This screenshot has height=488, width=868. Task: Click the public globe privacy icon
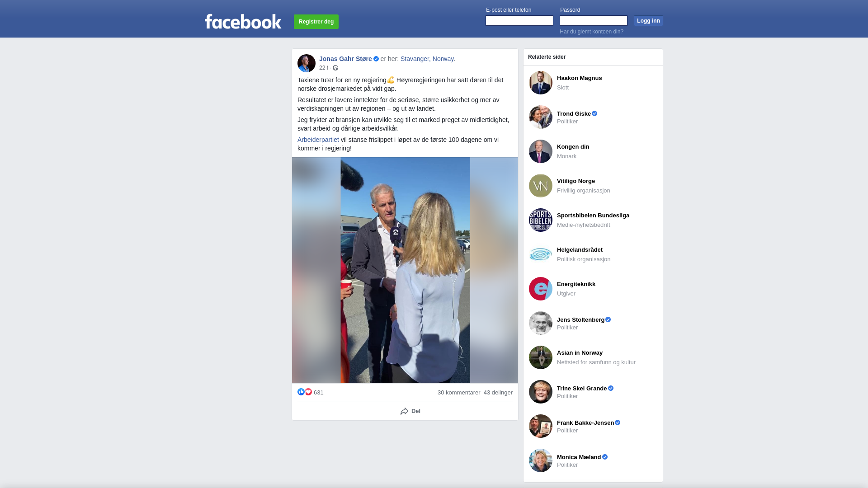click(335, 68)
